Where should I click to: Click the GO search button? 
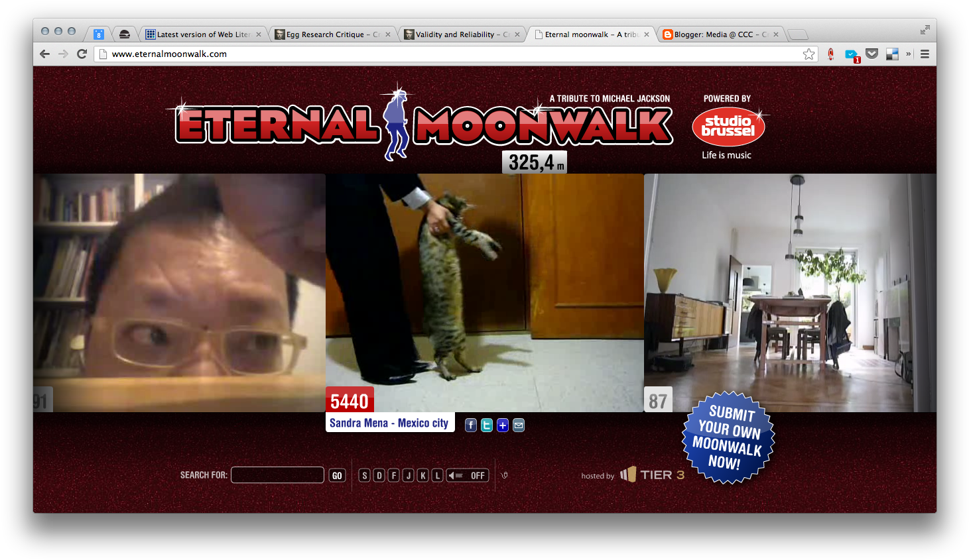(x=337, y=476)
